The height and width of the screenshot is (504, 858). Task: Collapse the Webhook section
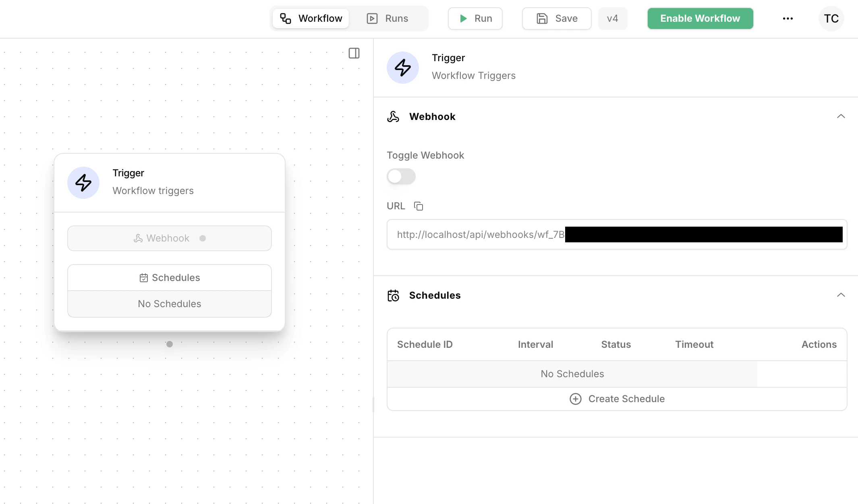click(x=841, y=116)
